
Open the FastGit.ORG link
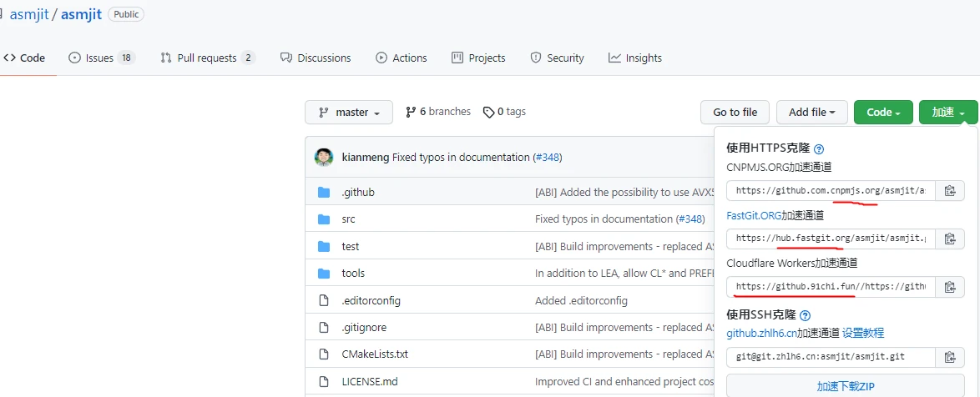[754, 215]
